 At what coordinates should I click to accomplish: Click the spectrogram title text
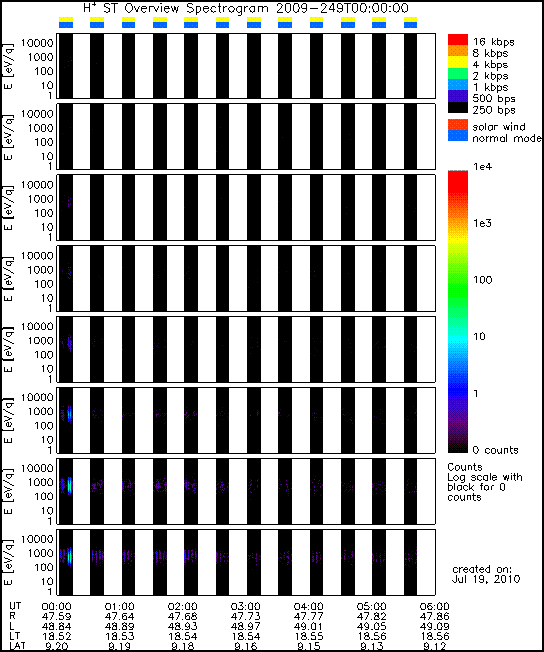tap(246, 8)
